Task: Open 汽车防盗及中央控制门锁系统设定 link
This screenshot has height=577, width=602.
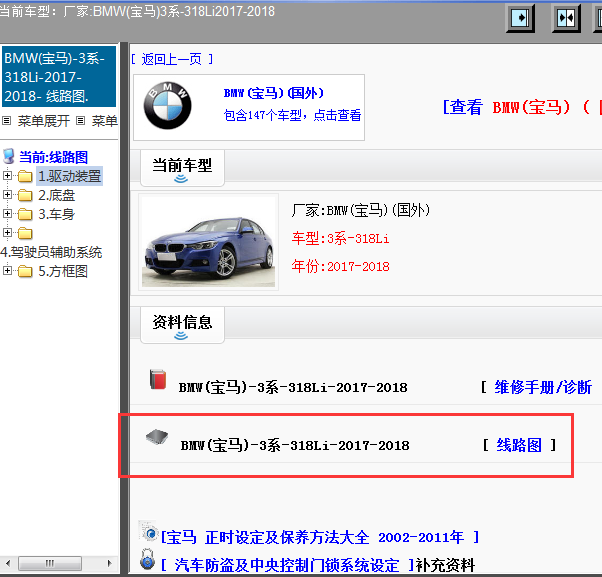Action: [x=288, y=565]
